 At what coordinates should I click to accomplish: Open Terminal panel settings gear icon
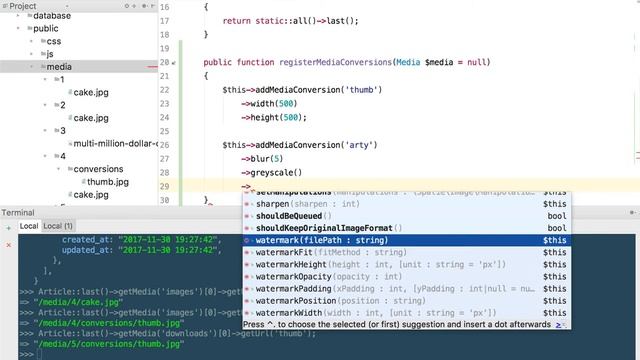(x=632, y=212)
